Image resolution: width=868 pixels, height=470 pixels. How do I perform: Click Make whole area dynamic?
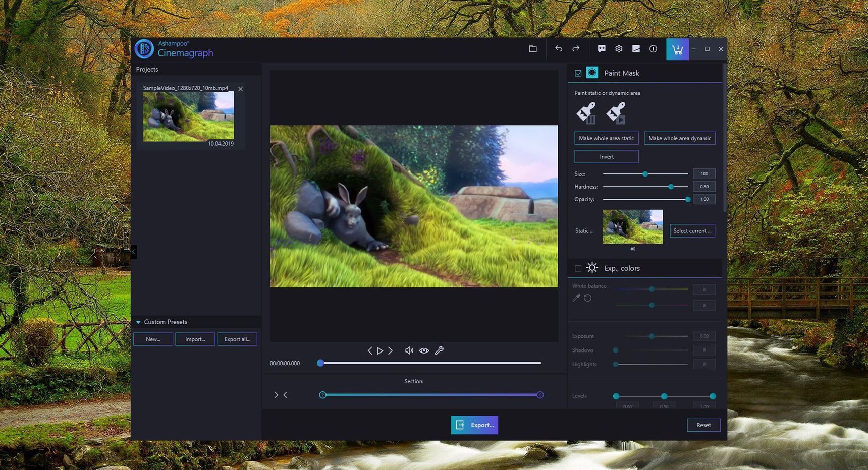tap(680, 138)
